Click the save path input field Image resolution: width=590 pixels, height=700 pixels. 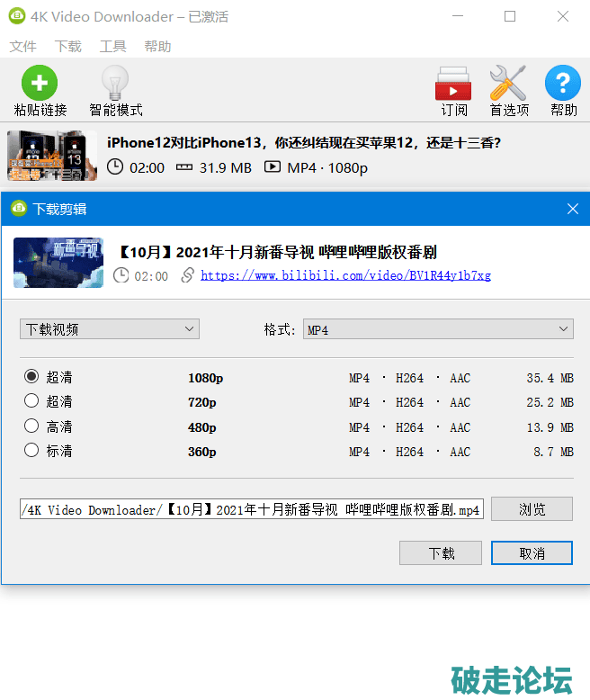[x=252, y=509]
